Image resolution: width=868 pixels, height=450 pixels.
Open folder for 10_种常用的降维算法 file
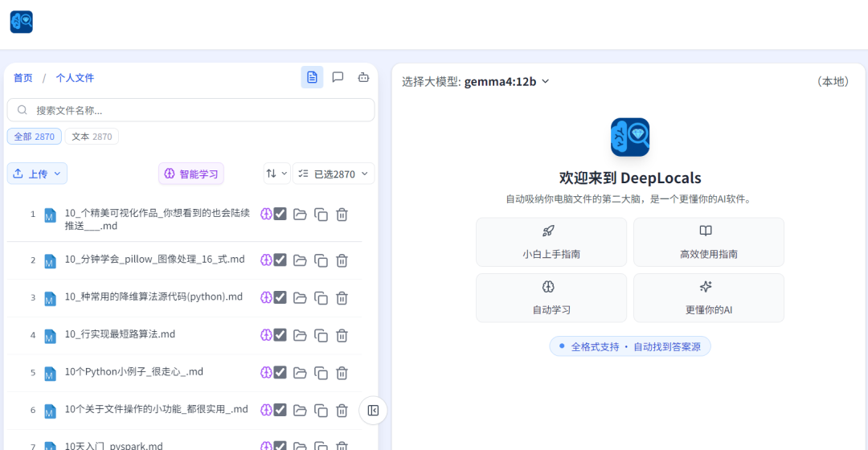coord(300,298)
